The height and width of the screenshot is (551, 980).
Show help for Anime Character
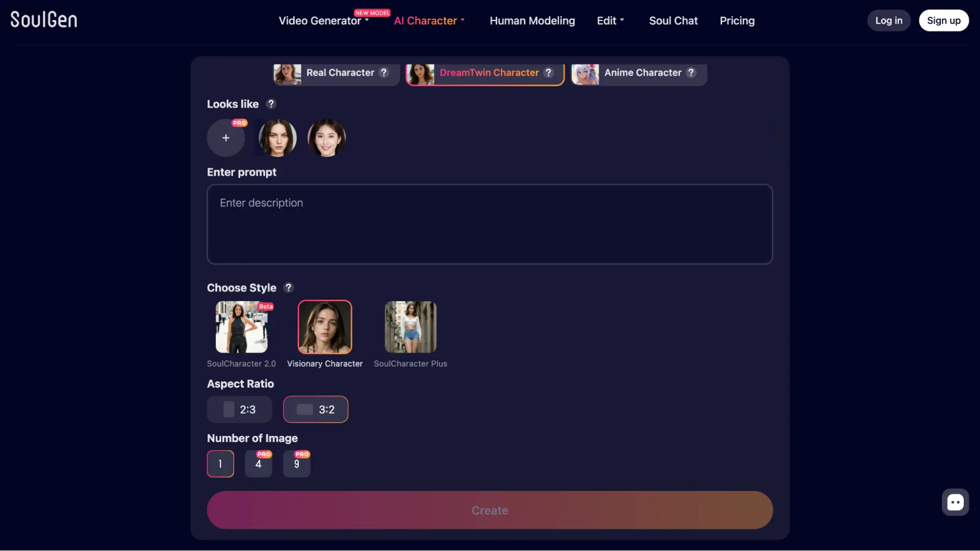(691, 73)
